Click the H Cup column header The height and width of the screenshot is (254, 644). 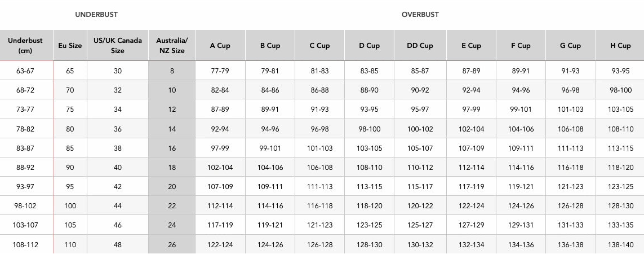pyautogui.click(x=620, y=46)
